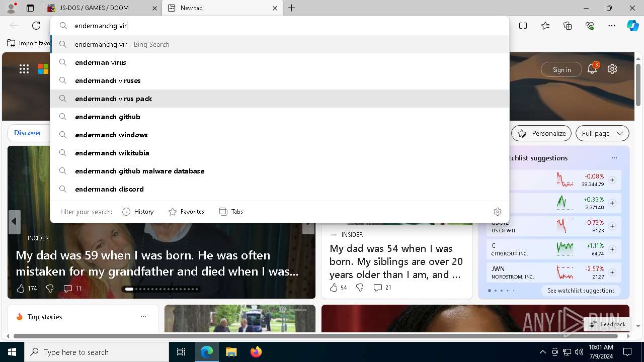This screenshot has height=362, width=644.
Task: Go to previous carousel story arrow
Action: pos(14,221)
